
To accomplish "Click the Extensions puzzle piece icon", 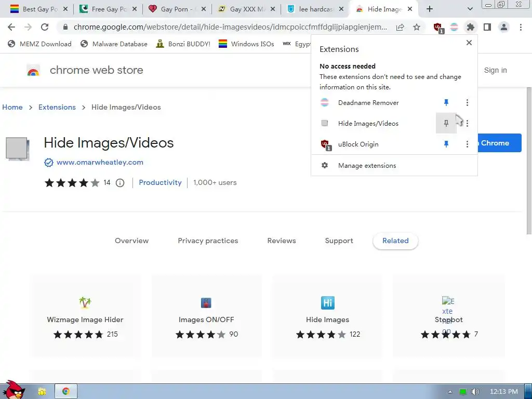I will [470, 27].
